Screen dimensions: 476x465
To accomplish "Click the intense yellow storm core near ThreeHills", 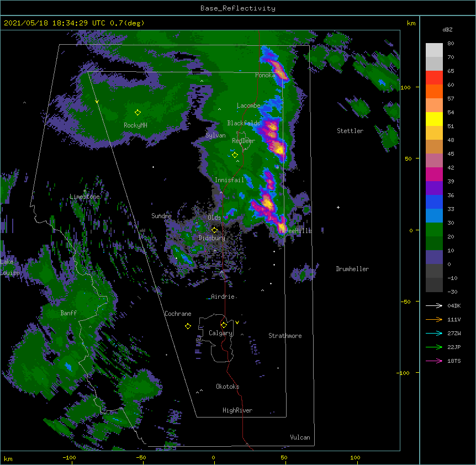I will [x=282, y=227].
